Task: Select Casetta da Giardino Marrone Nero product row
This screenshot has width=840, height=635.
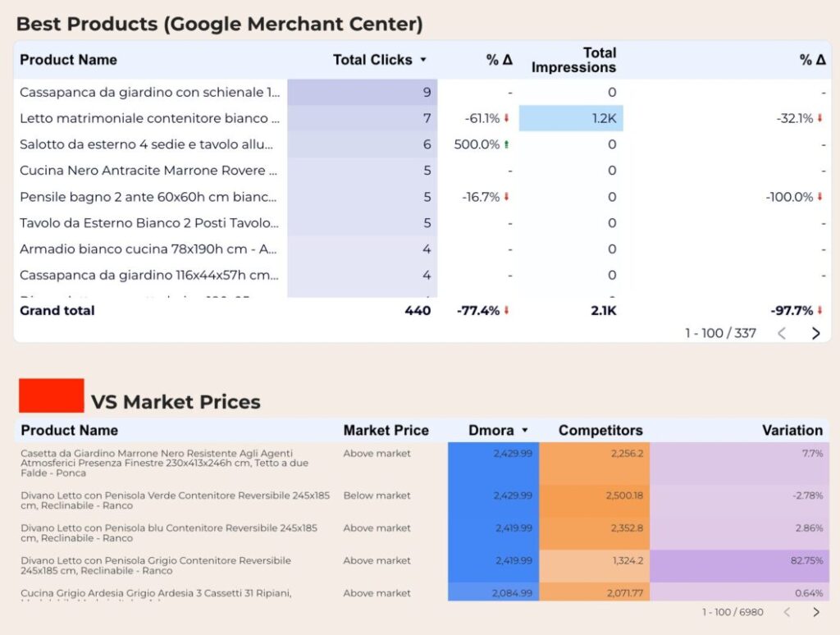Action: [422, 464]
